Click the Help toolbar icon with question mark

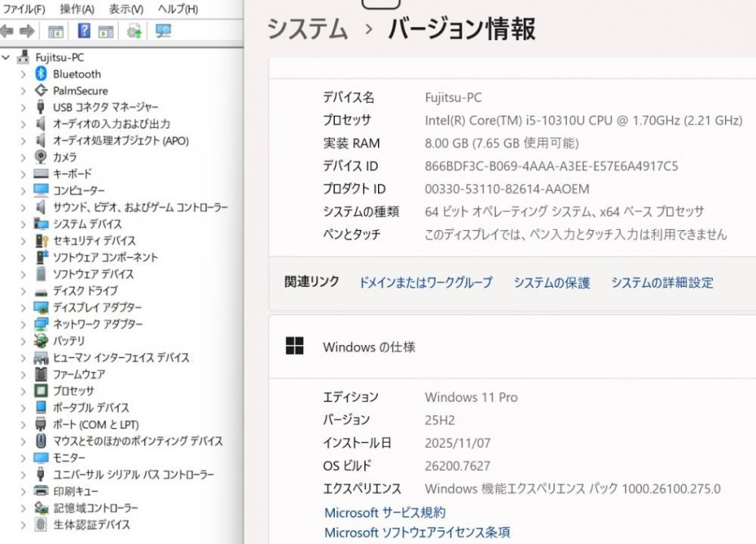pos(84,31)
